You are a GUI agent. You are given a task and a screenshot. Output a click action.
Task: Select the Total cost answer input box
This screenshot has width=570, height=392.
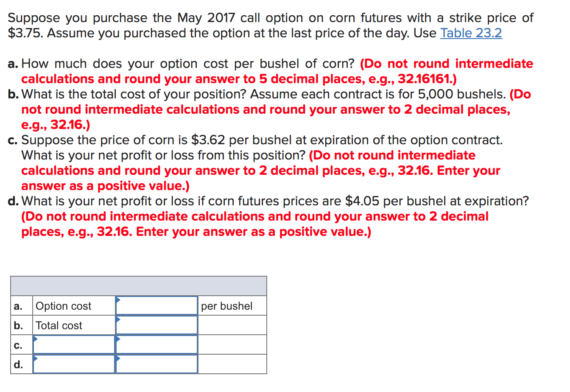pos(157,325)
